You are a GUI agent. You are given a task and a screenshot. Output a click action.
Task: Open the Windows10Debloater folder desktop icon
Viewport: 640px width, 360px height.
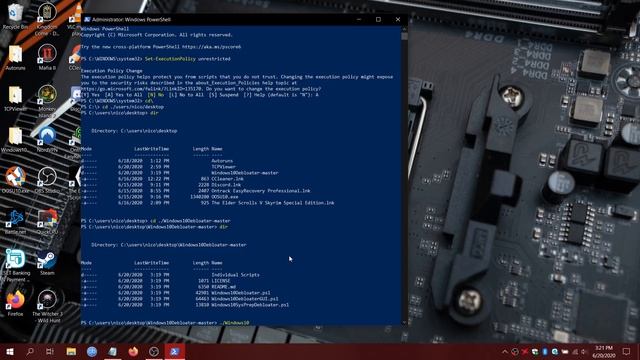coord(15,139)
